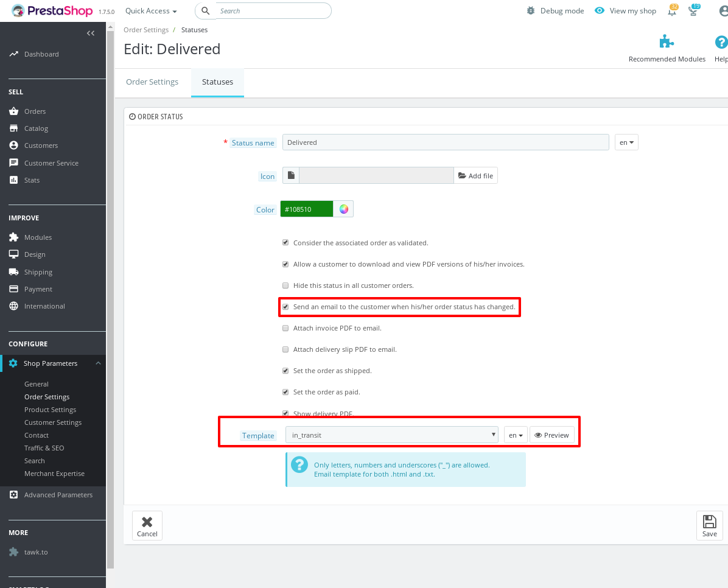Open Search under Shop Parameters
This screenshot has height=588, width=728.
point(34,461)
